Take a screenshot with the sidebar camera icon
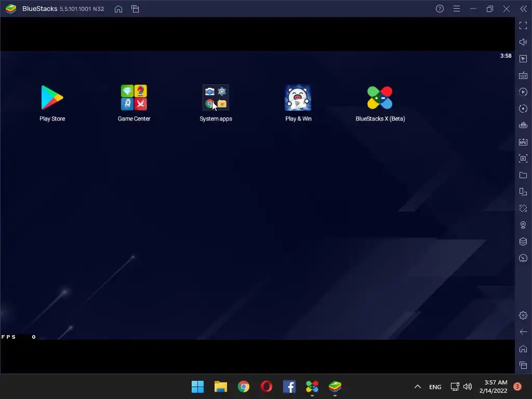Image resolution: width=532 pixels, height=399 pixels. pyautogui.click(x=523, y=158)
